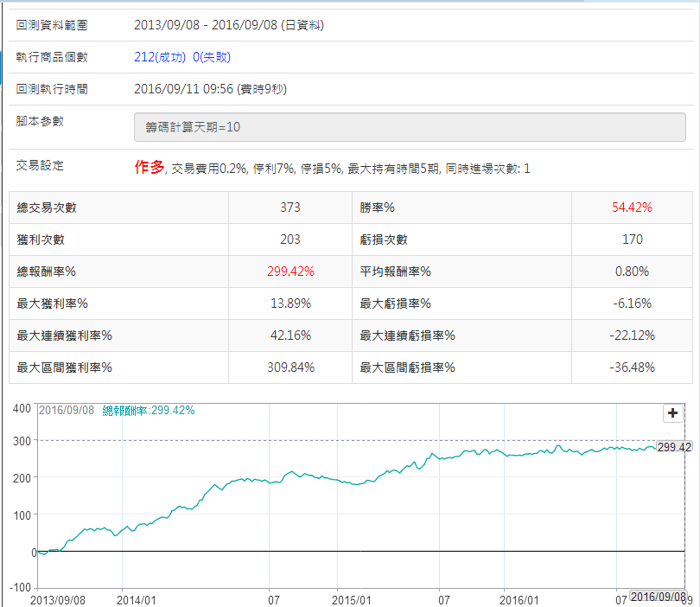Click the 總報酬率:299.42% legend text in chart
Screen dimensions: 700x607
point(149,411)
